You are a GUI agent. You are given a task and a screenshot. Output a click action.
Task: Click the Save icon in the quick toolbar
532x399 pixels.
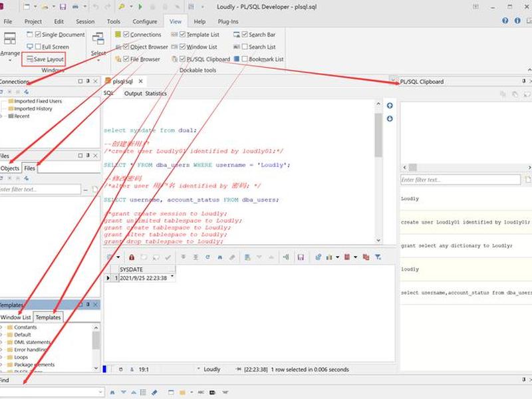tap(63, 7)
